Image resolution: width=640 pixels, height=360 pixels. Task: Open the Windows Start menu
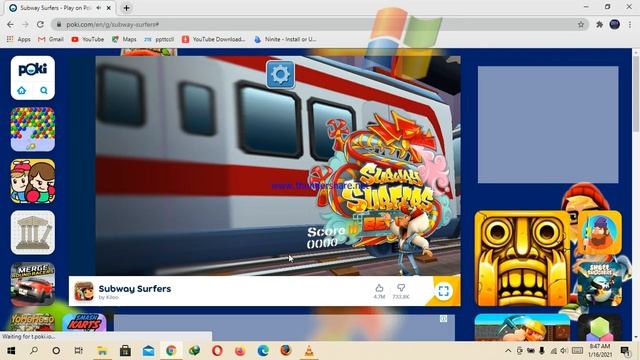tap(11, 351)
